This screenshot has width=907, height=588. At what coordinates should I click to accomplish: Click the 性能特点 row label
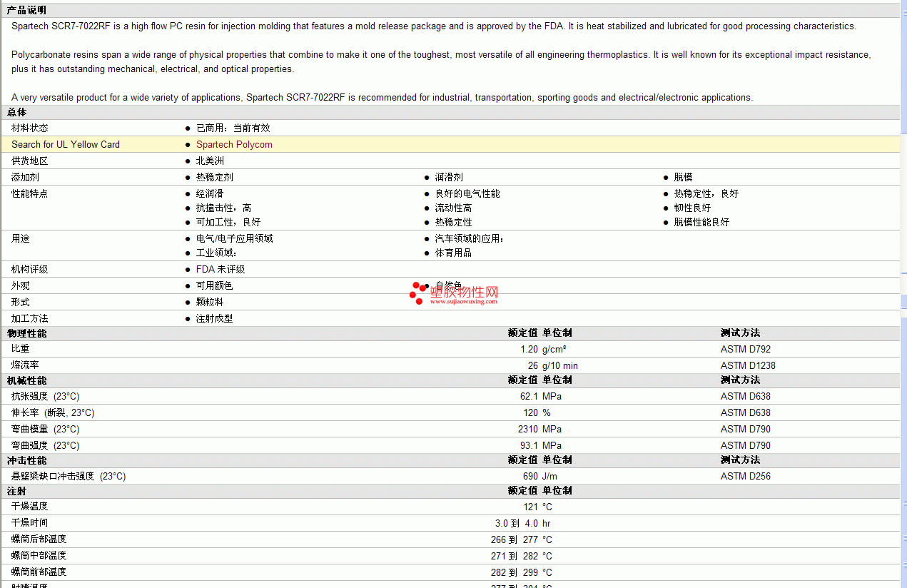(30, 193)
